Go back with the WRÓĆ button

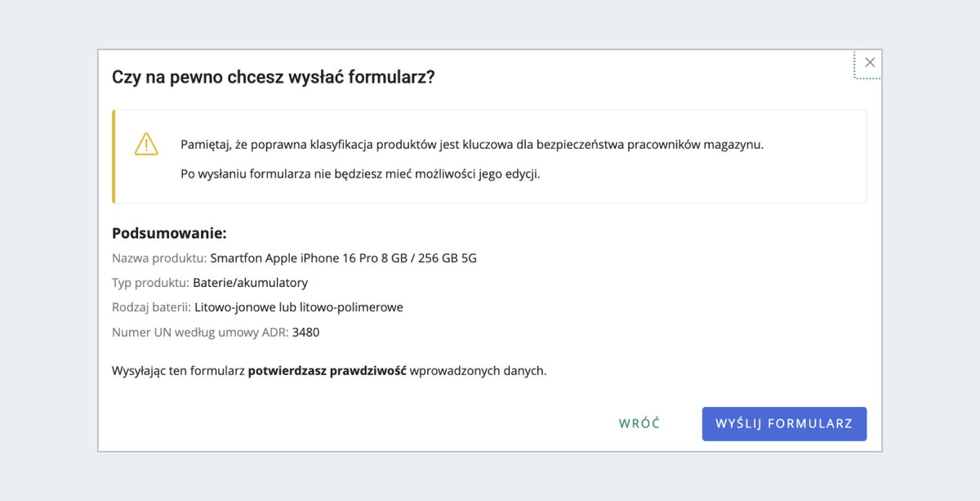[x=639, y=423]
